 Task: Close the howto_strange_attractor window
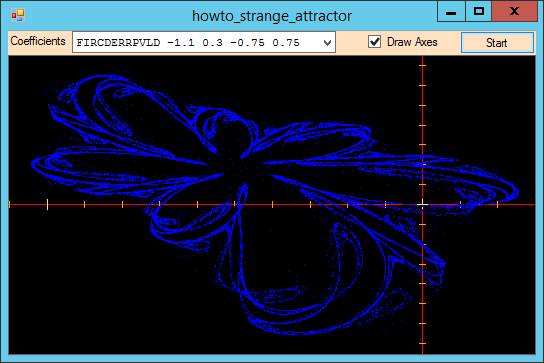pyautogui.click(x=514, y=11)
